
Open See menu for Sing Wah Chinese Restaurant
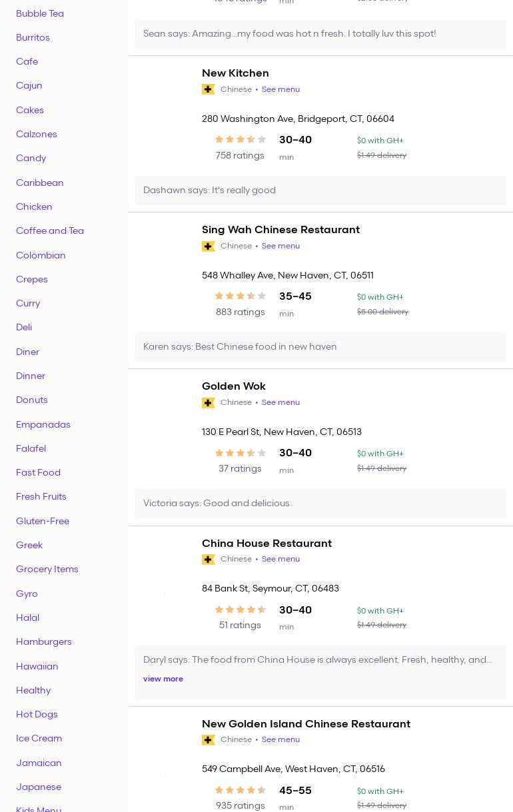(x=280, y=246)
